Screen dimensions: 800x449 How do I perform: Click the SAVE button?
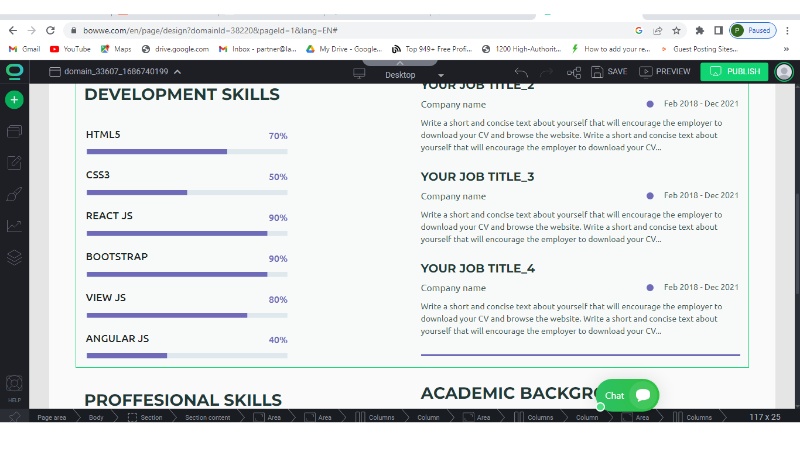pyautogui.click(x=610, y=72)
